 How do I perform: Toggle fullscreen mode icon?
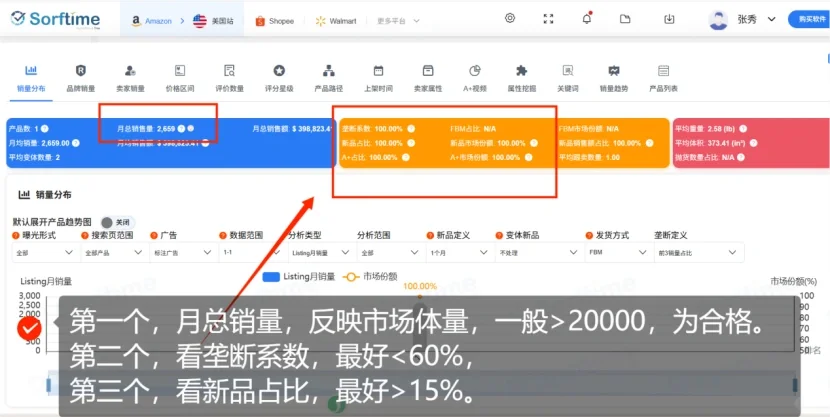pyautogui.click(x=548, y=19)
